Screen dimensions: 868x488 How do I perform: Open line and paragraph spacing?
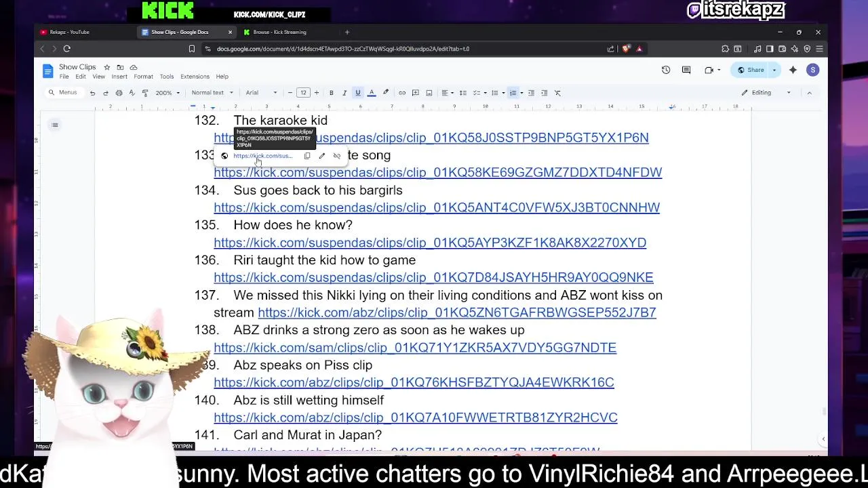(463, 93)
